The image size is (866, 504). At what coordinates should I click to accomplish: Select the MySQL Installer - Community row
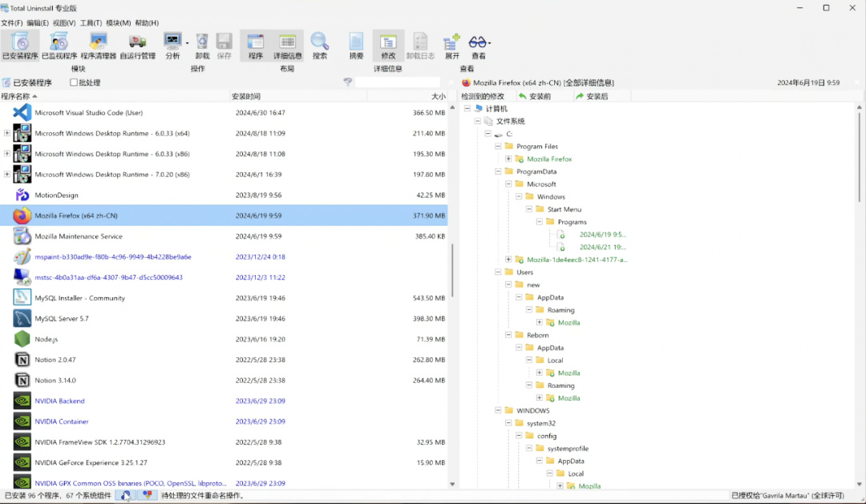coord(224,298)
